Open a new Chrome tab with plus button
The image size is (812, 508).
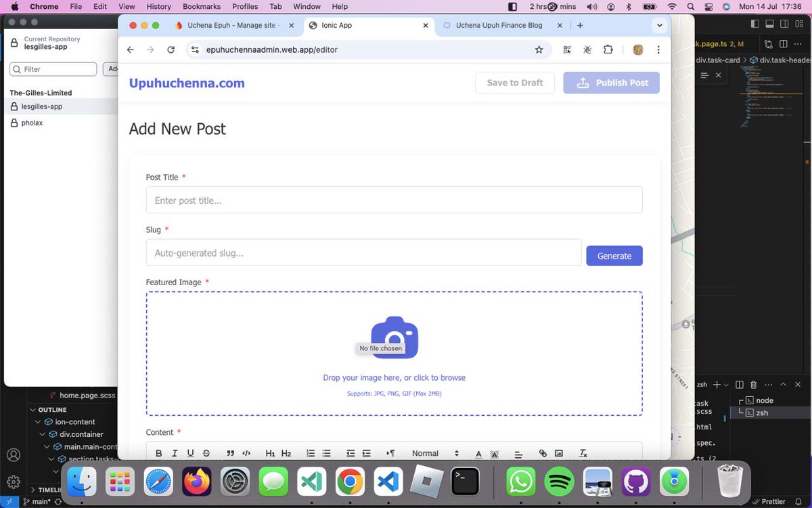580,26
